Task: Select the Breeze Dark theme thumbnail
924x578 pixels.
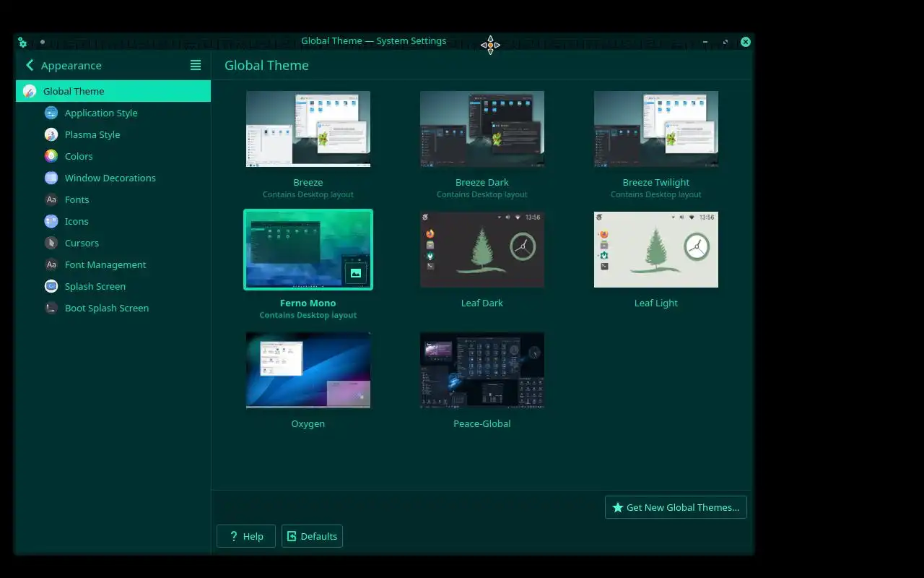Action: pyautogui.click(x=482, y=129)
